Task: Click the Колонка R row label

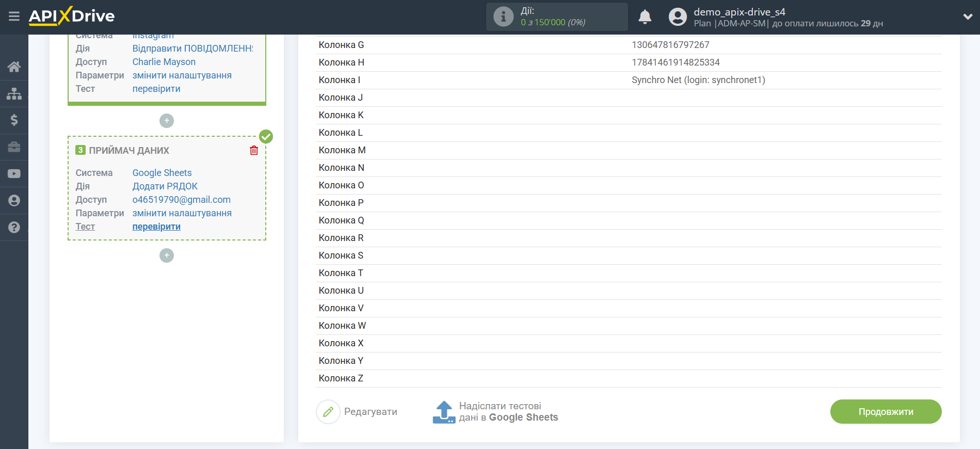Action: point(341,238)
